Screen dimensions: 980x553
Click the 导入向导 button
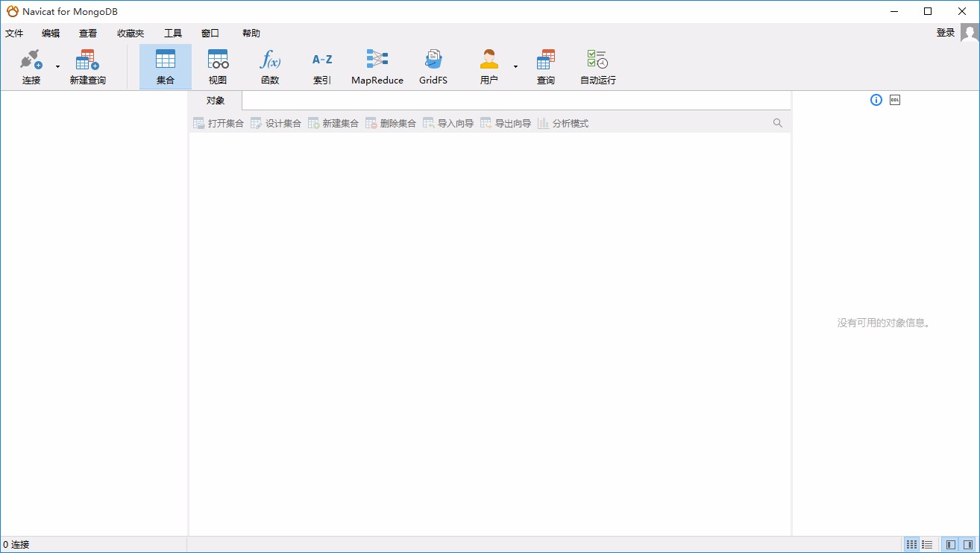click(x=448, y=124)
